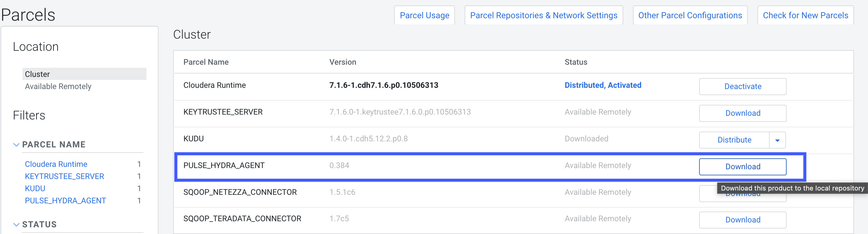The height and width of the screenshot is (234, 868).
Task: Click the KEYTRUSTEE_SERVER Available Remotely status
Action: (x=598, y=112)
